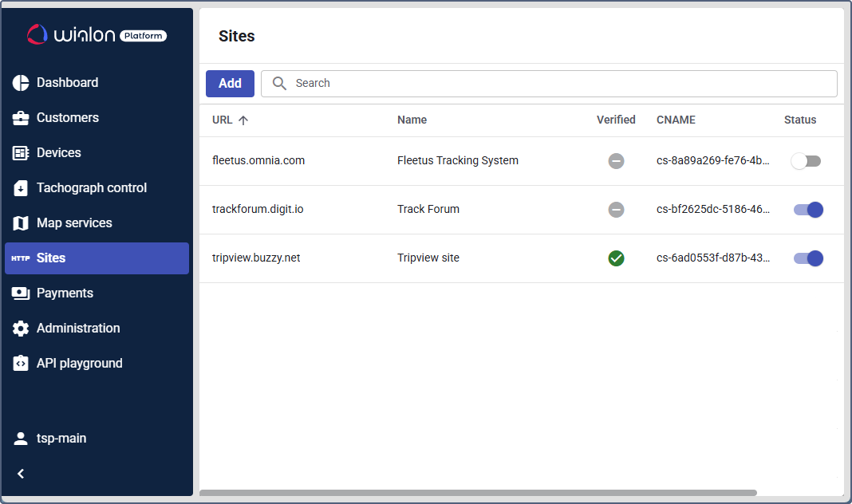
Task: Sort sites by the URL column arrow
Action: [x=243, y=120]
